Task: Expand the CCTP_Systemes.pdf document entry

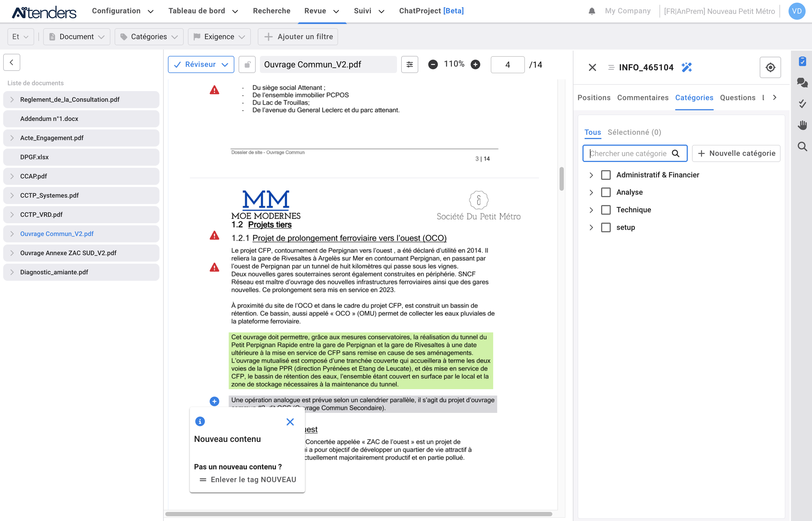Action: click(12, 195)
